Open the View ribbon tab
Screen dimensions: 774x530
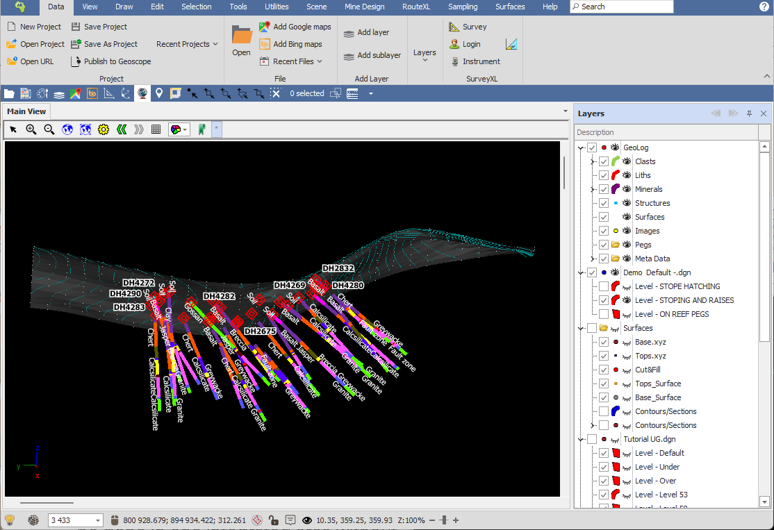point(90,7)
